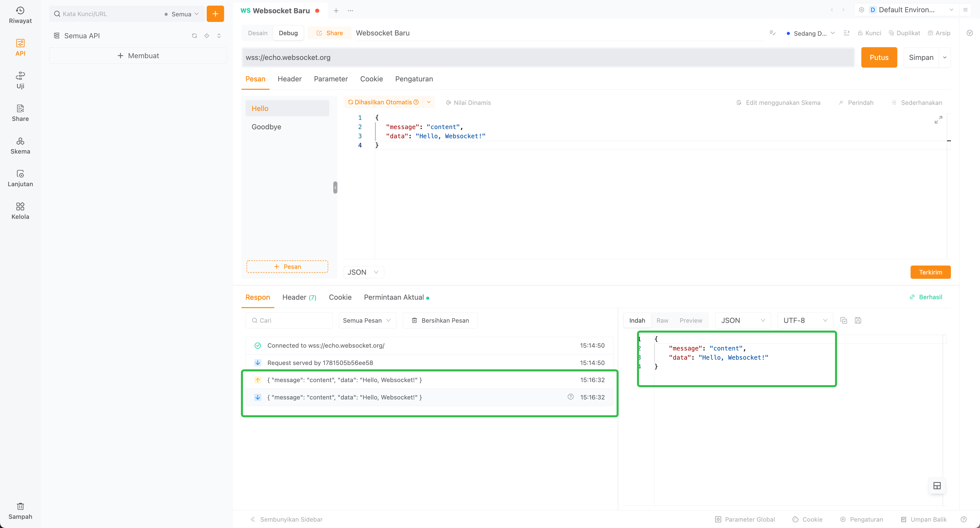Viewport: 980px width, 528px height.
Task: Open the Share sidebar section
Action: (20, 113)
